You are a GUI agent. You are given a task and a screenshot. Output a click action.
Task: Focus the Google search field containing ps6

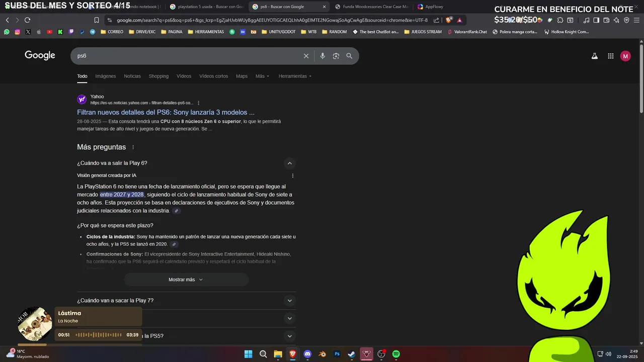tap(186, 56)
